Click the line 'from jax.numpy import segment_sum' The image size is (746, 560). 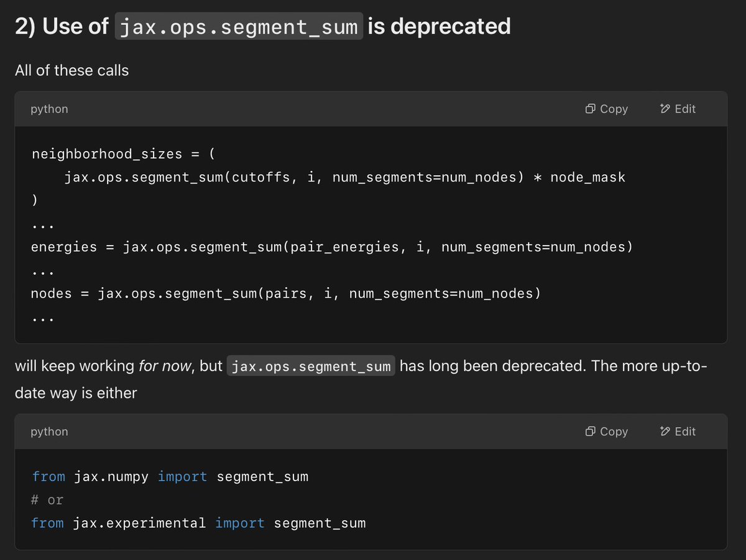point(170,477)
